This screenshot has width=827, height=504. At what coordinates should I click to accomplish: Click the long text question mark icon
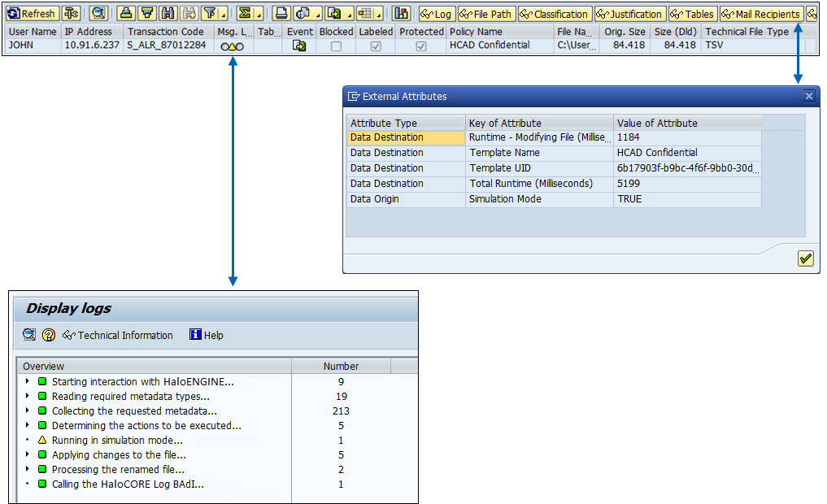pos(49,335)
